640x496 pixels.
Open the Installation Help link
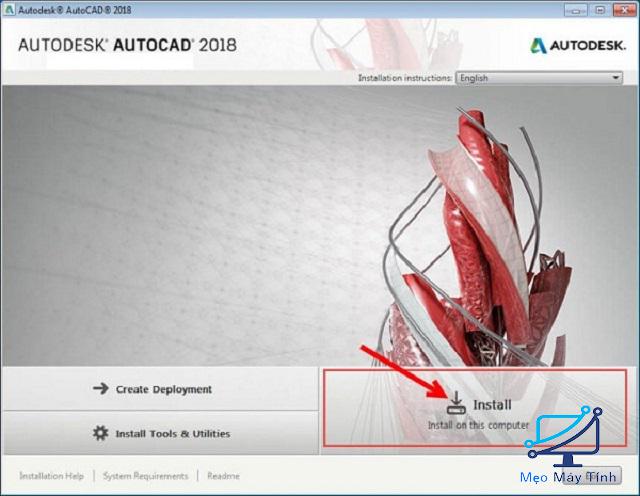51,476
